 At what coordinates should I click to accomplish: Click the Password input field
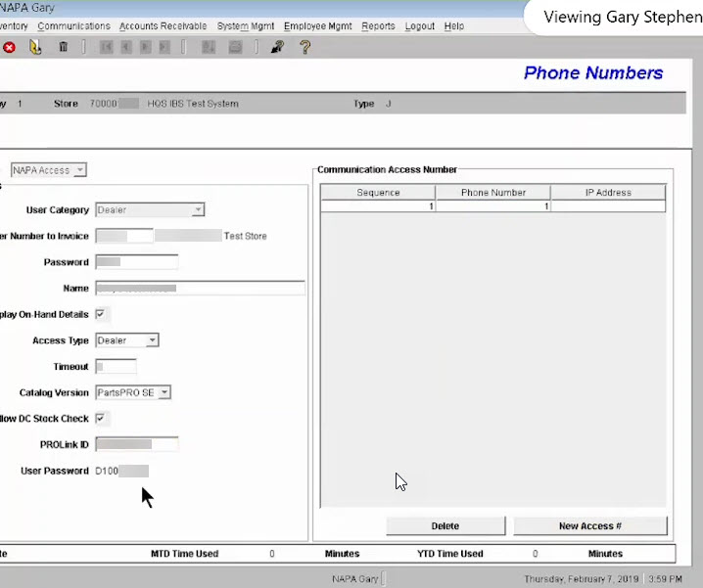137,262
